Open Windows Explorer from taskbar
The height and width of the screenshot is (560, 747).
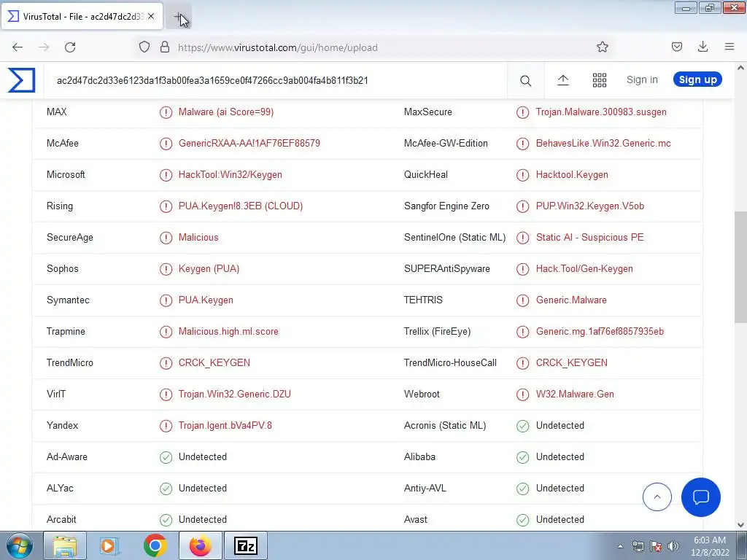(x=65, y=545)
